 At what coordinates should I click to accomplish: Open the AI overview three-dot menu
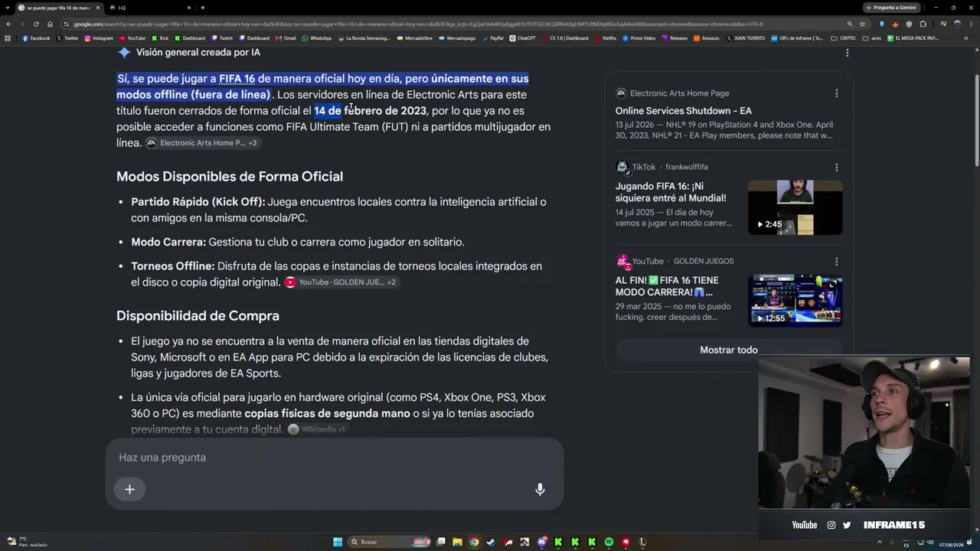(x=847, y=53)
